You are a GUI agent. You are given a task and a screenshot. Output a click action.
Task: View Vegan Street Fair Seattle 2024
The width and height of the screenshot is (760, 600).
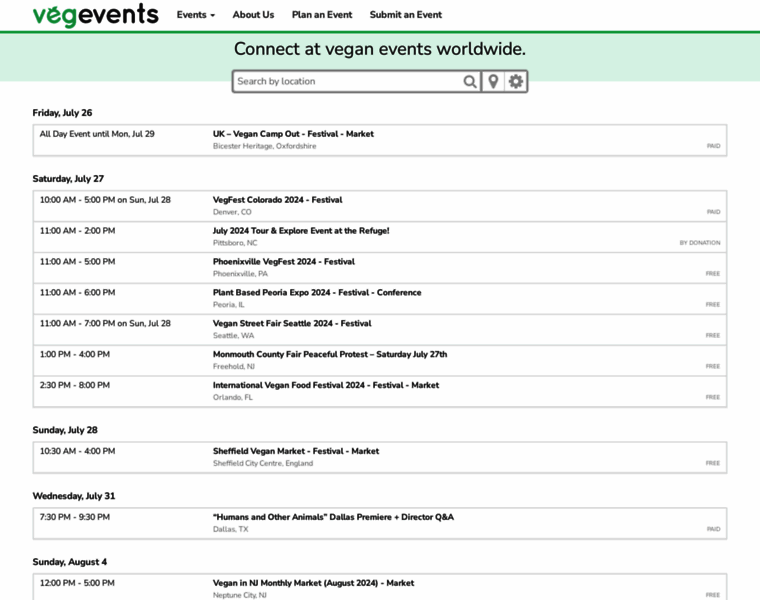click(292, 324)
